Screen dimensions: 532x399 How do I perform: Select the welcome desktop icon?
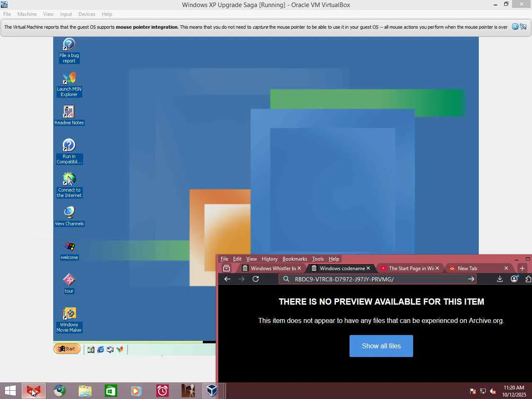tap(69, 250)
